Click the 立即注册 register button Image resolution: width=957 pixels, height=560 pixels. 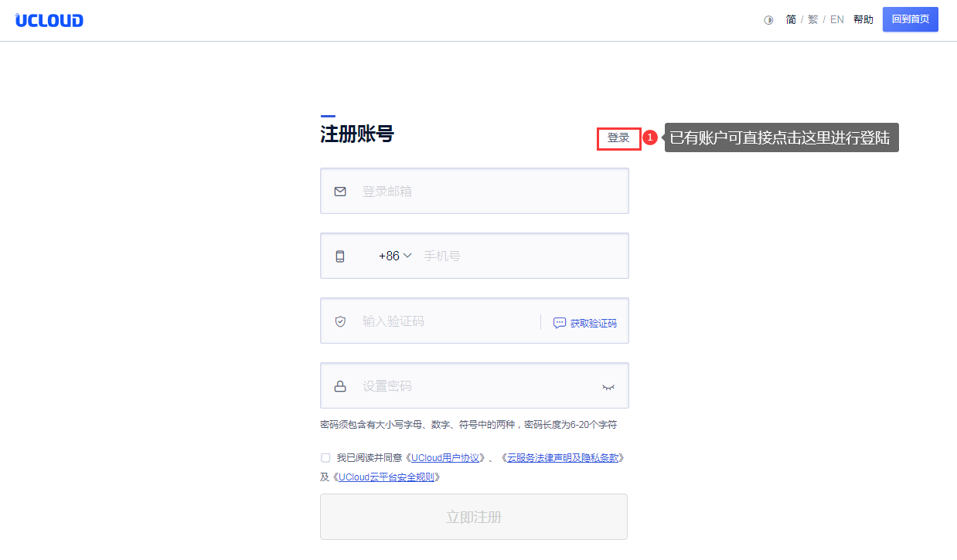coord(474,517)
